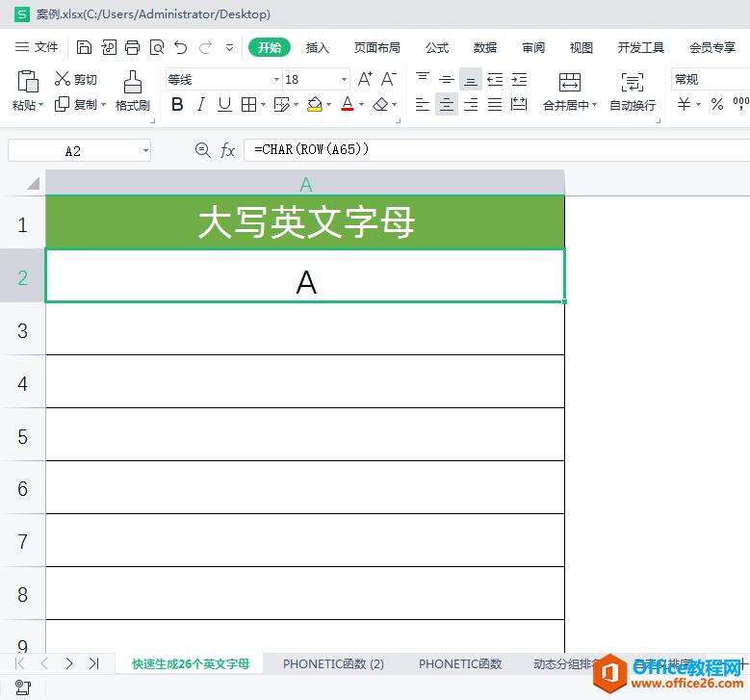Switch to 插入 ribbon tab
The width and height of the screenshot is (750, 700).
click(318, 47)
